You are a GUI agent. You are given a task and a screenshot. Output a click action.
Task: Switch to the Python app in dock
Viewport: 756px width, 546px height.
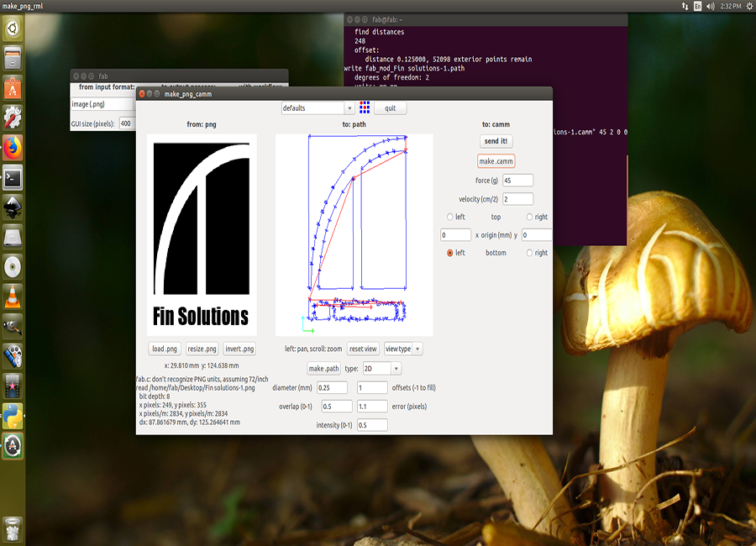[13, 417]
